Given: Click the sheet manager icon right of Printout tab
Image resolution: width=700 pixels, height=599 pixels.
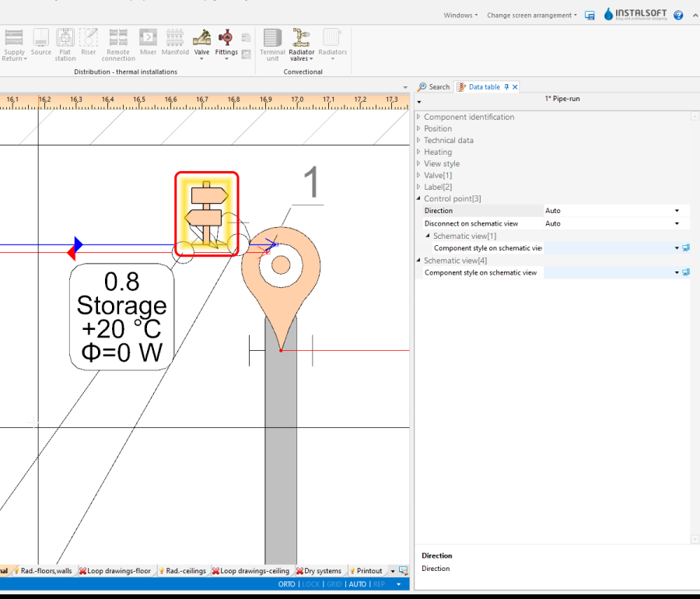Looking at the screenshot, I should pyautogui.click(x=403, y=570).
